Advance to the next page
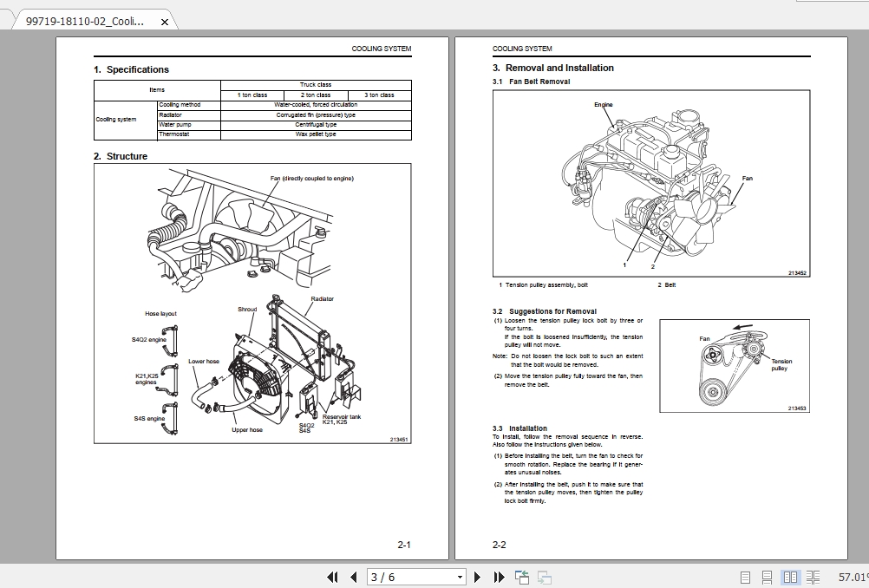 click(477, 577)
